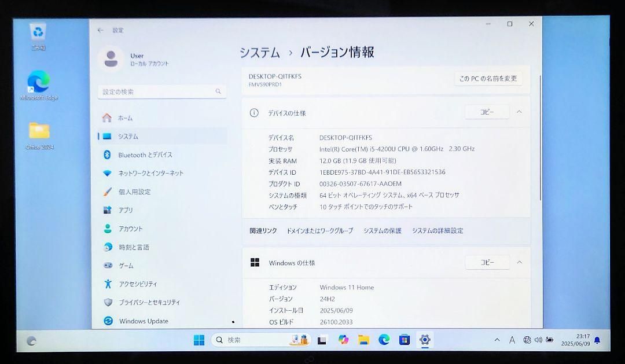Select the device ID 1EBDE975-37BD-4A41-91DE-EB5653321536

point(383,172)
